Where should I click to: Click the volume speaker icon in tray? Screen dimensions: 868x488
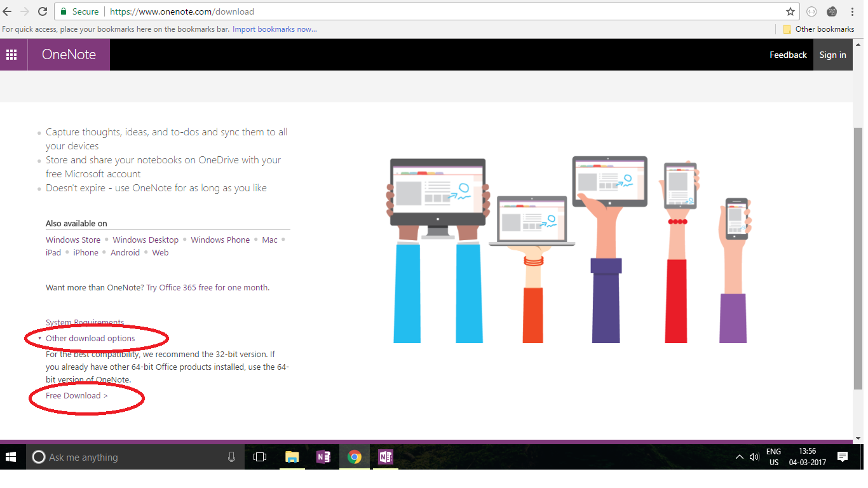[x=754, y=457]
